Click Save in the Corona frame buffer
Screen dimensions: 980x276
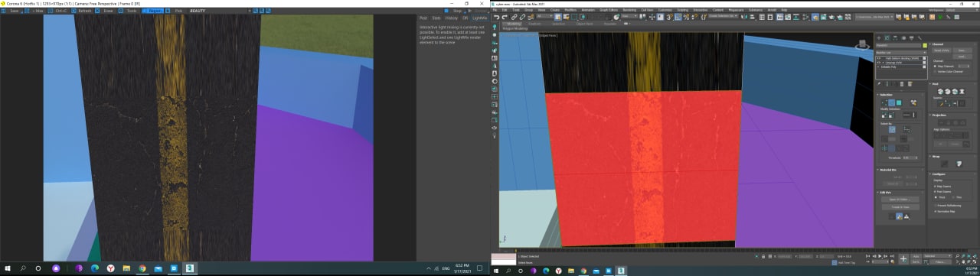click(x=11, y=11)
